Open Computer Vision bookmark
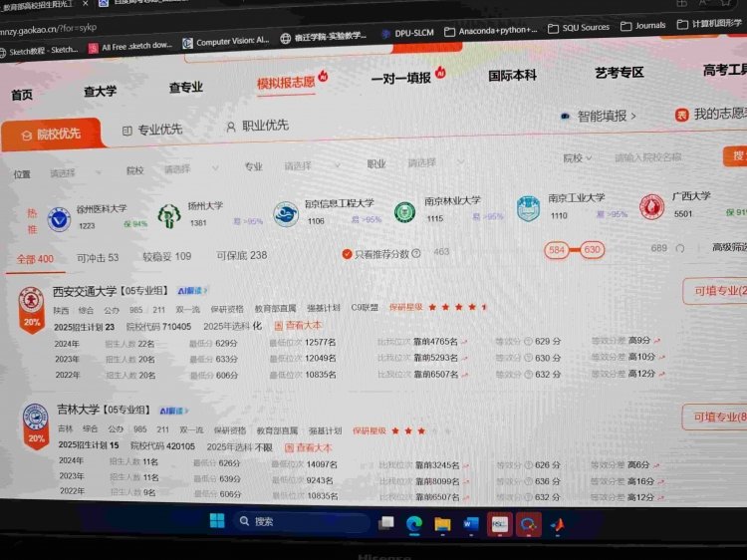This screenshot has height=560, width=747. coord(226,42)
